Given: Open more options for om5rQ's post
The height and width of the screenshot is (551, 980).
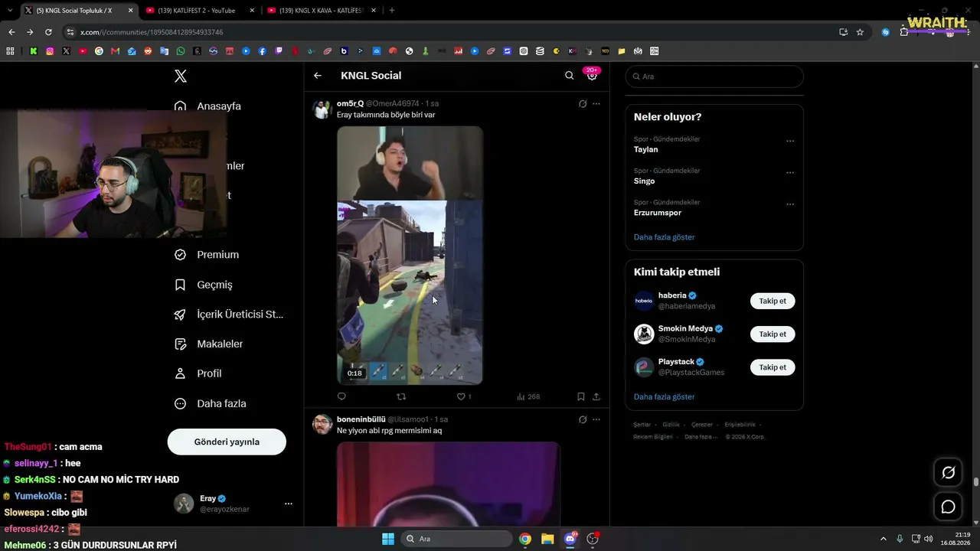Looking at the screenshot, I should pos(596,103).
